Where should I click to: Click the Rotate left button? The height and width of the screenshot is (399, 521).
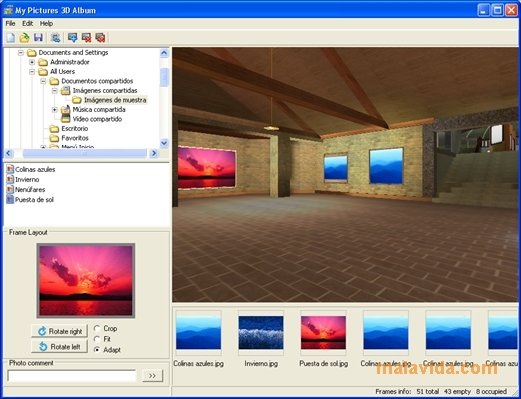coord(60,347)
